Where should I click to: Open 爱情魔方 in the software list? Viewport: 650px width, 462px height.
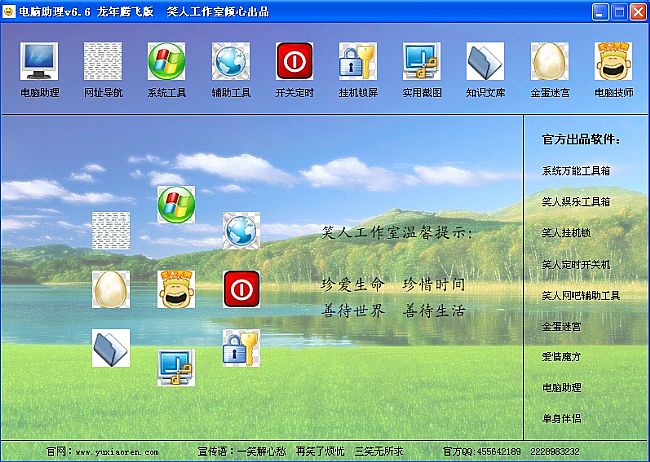pyautogui.click(x=561, y=356)
